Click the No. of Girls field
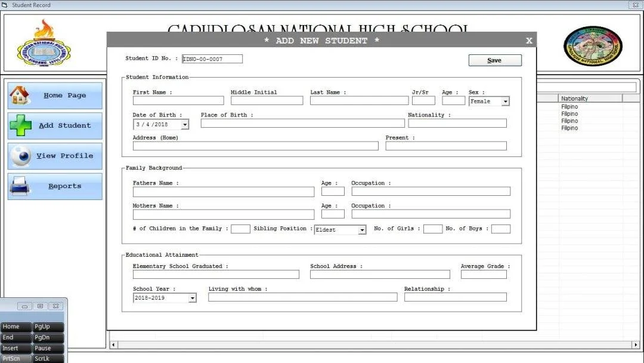The width and height of the screenshot is (644, 363). (x=433, y=229)
